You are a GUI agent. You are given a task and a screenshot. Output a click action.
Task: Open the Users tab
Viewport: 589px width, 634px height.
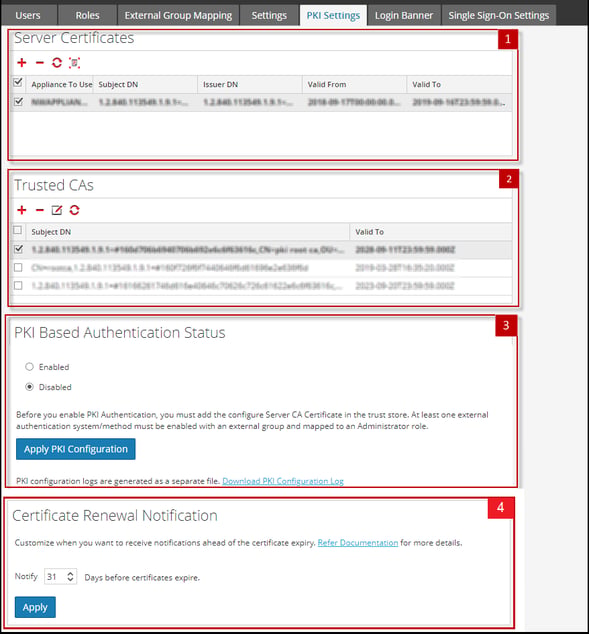click(28, 15)
